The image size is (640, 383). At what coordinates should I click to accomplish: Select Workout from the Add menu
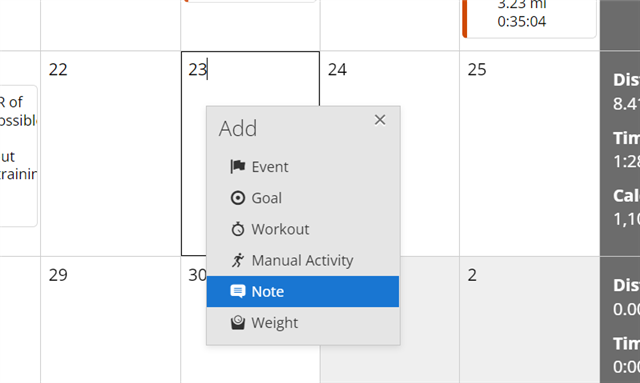pos(303,229)
